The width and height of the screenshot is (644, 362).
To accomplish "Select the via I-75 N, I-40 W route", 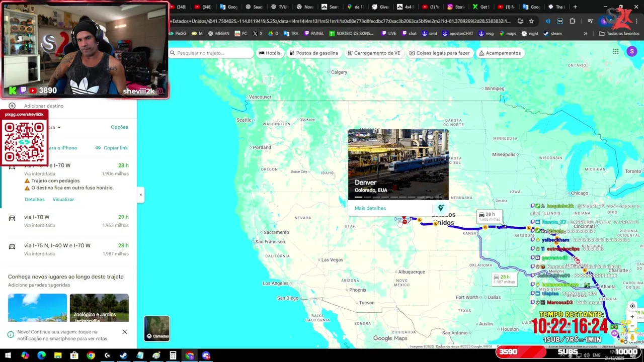I will pyautogui.click(x=68, y=249).
